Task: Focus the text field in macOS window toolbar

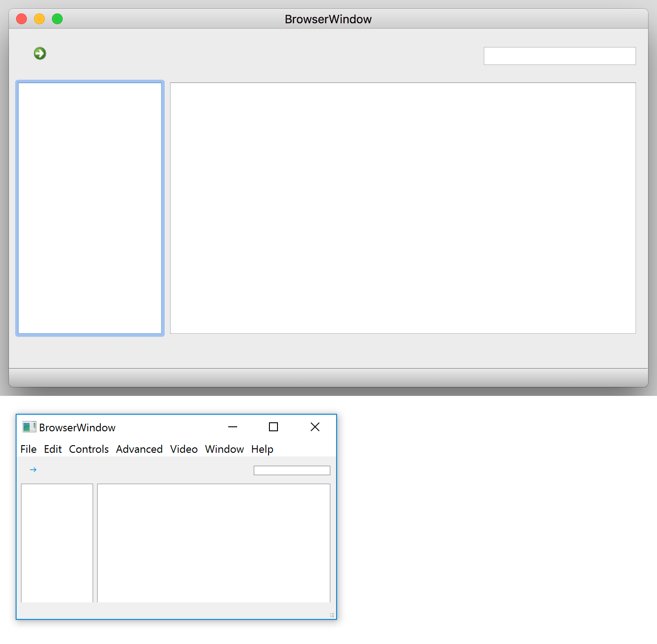Action: point(559,56)
